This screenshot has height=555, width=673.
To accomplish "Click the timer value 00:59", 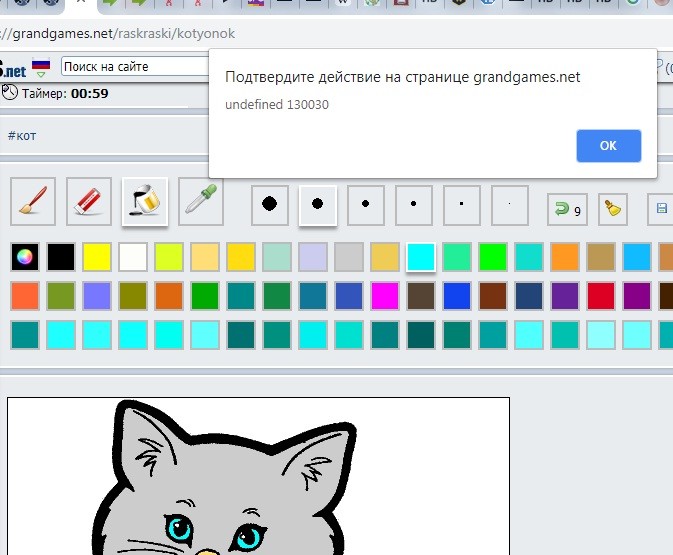I will 90,93.
